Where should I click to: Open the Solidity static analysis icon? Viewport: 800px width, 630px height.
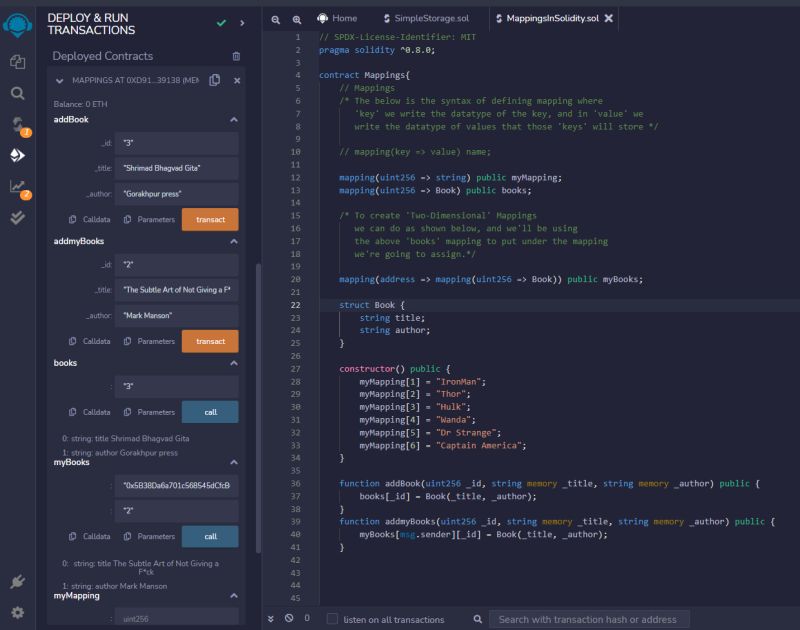tap(18, 187)
